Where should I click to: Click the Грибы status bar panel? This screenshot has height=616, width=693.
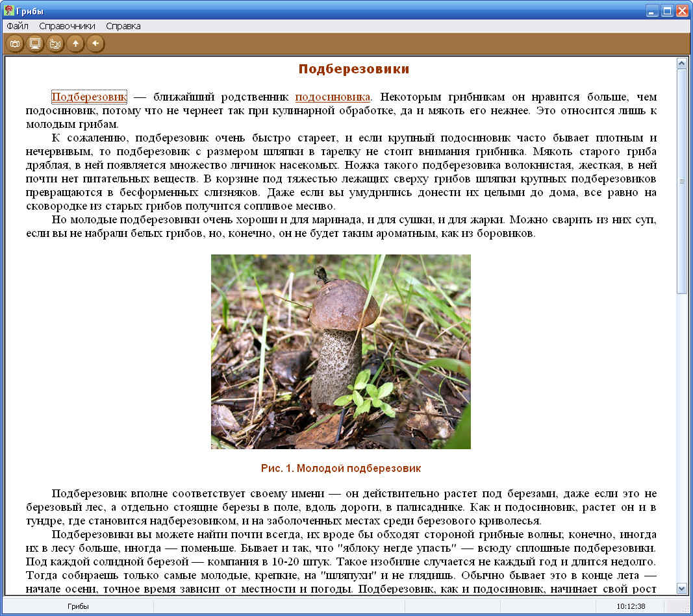tap(78, 606)
